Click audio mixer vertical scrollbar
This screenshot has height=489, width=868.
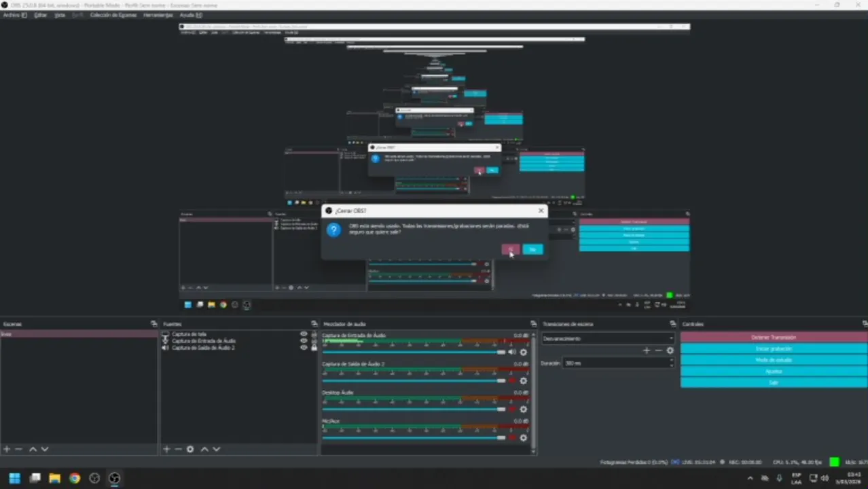click(x=535, y=392)
